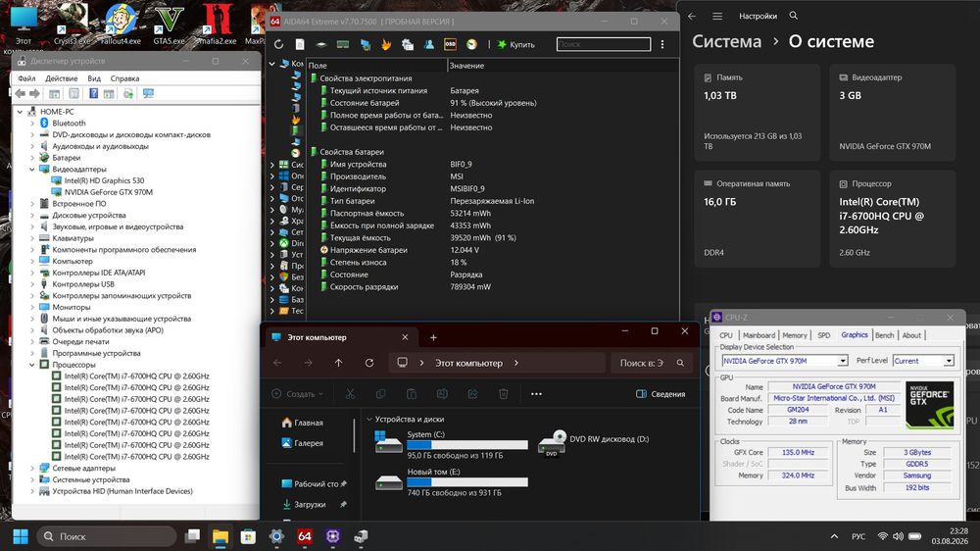Click blue help icon in Device Manager toolbar

tap(93, 93)
